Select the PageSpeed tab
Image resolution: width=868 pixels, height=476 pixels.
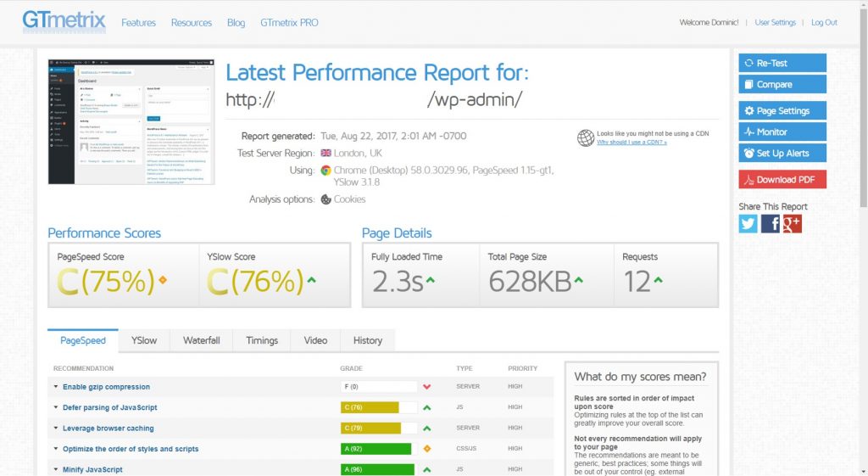coord(83,341)
